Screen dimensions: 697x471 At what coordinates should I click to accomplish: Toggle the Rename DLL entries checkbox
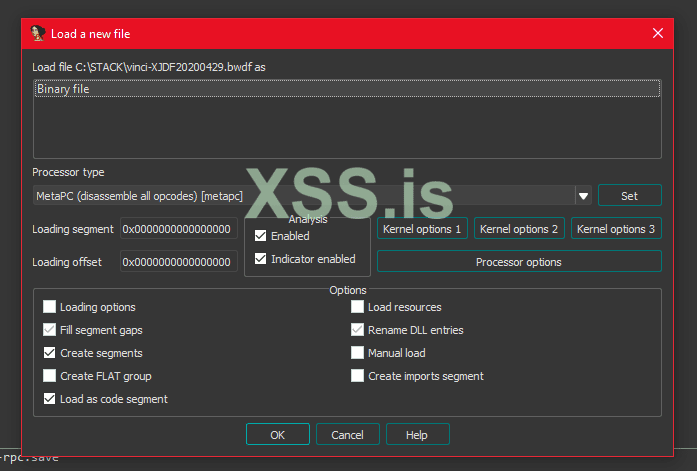tap(357, 330)
